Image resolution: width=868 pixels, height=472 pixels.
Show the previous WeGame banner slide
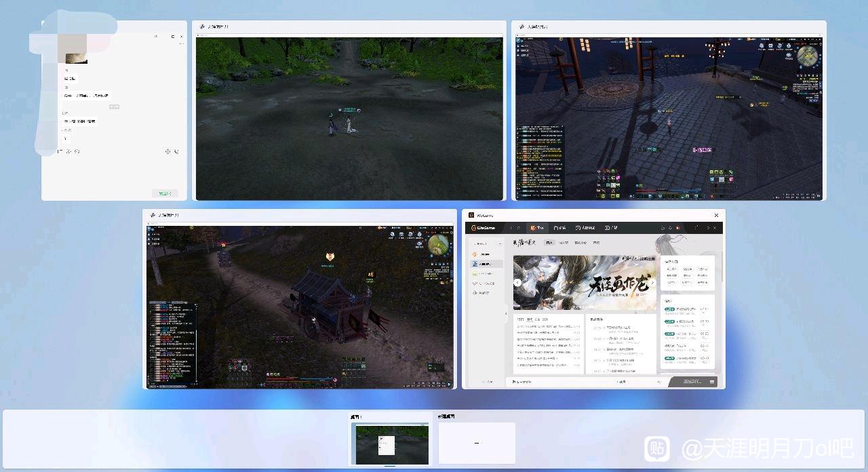click(517, 282)
